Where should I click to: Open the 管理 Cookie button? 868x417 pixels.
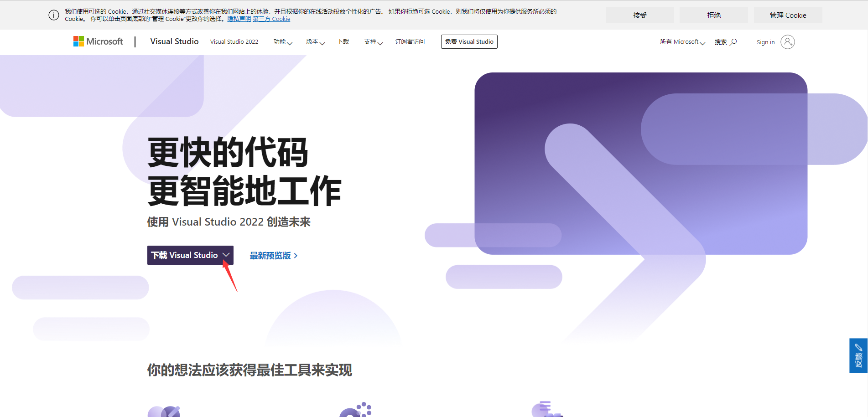[x=788, y=15]
